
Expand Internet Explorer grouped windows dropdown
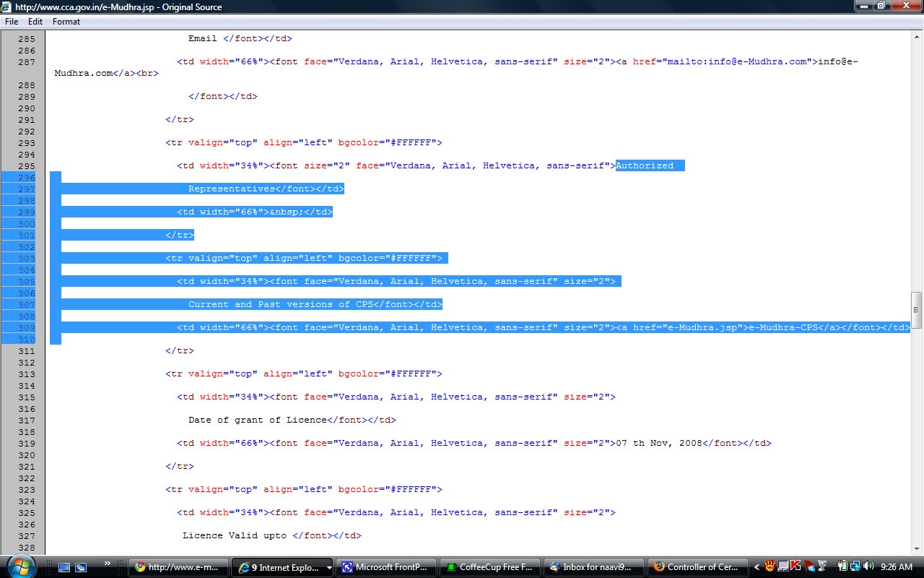click(329, 568)
